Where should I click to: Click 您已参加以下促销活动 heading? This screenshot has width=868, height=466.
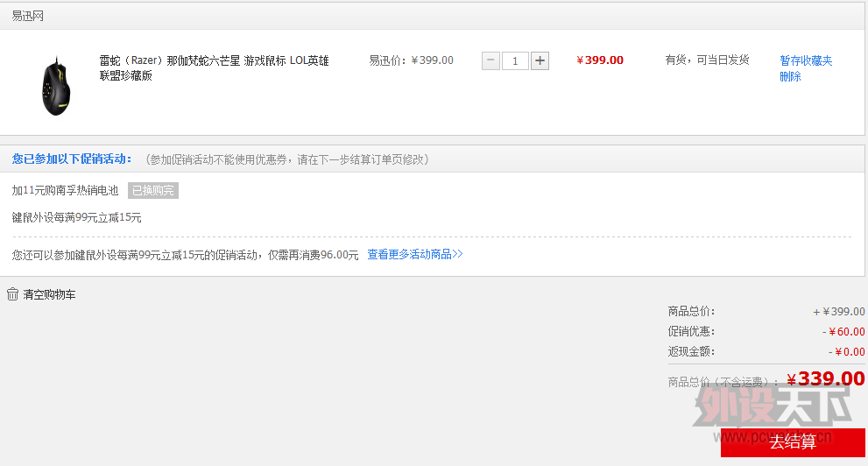pyautogui.click(x=72, y=159)
